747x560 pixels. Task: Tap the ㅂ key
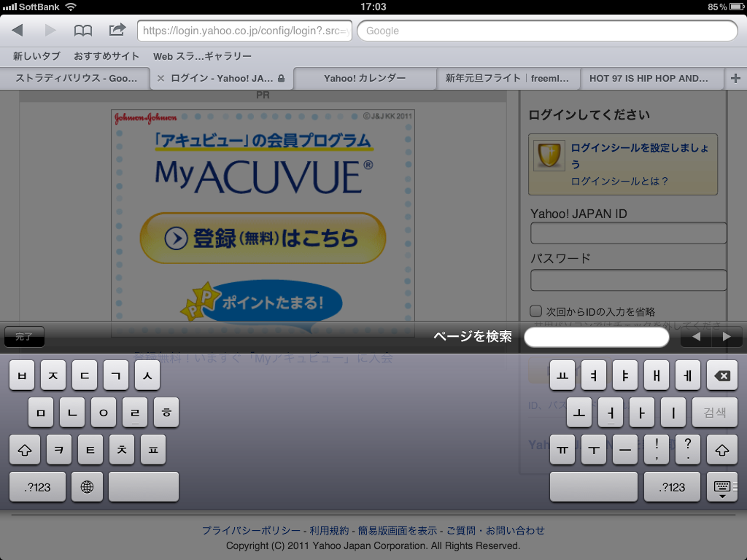point(22,376)
